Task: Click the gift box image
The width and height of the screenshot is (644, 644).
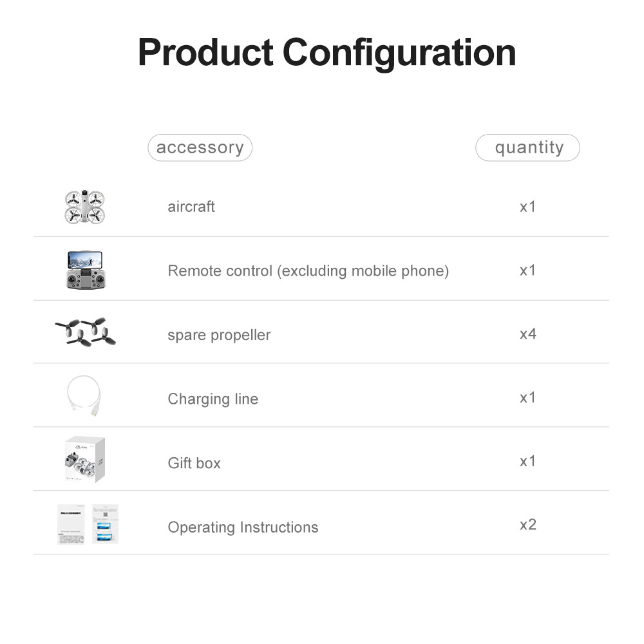Action: [x=85, y=459]
